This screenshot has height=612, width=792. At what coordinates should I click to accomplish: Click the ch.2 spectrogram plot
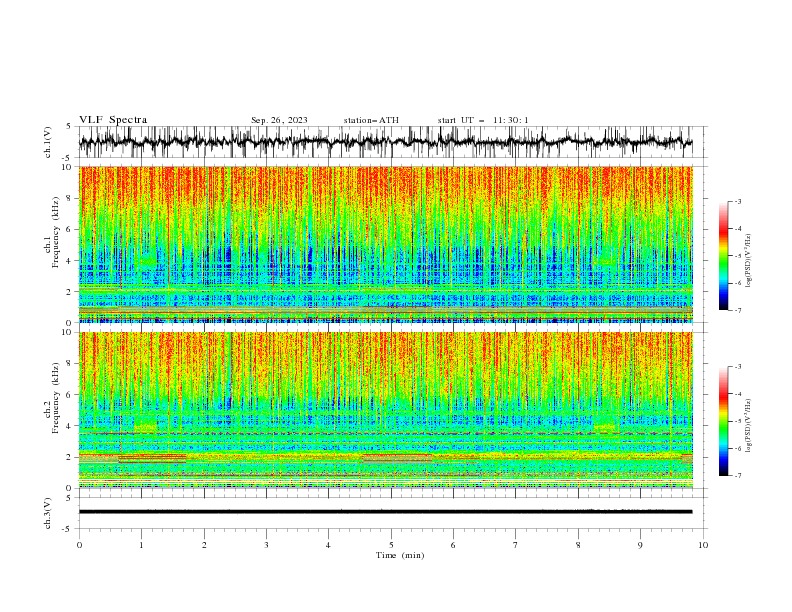click(385, 410)
